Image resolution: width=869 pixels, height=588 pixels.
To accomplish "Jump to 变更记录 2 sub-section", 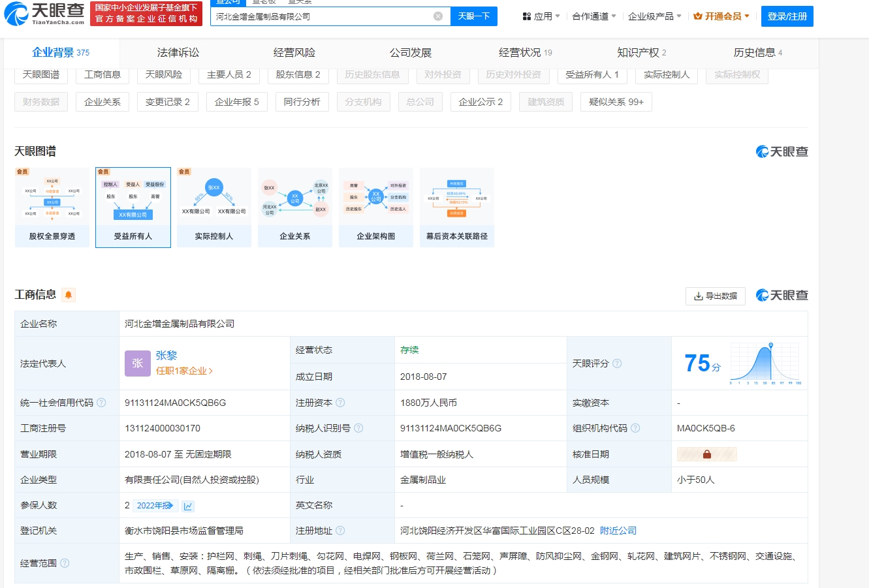I will (x=168, y=102).
